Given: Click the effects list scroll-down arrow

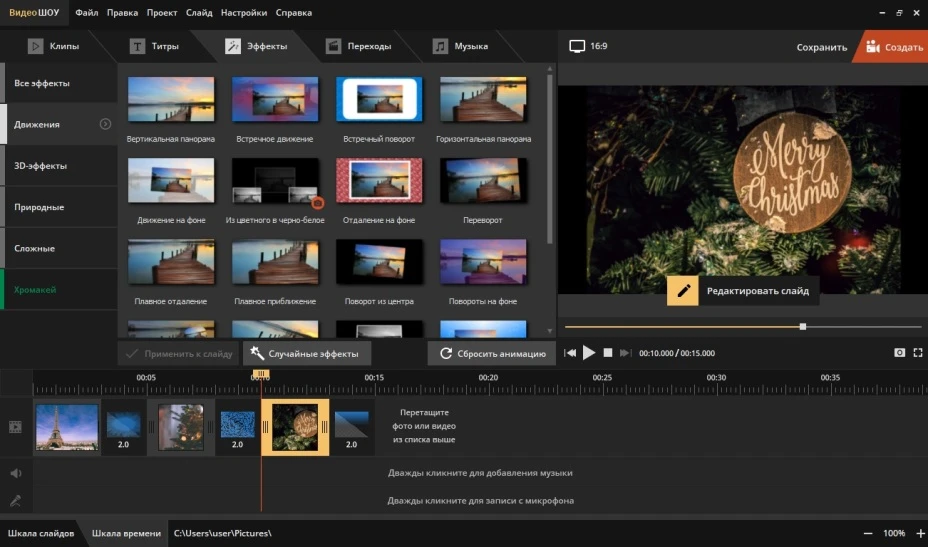Looking at the screenshot, I should (549, 330).
